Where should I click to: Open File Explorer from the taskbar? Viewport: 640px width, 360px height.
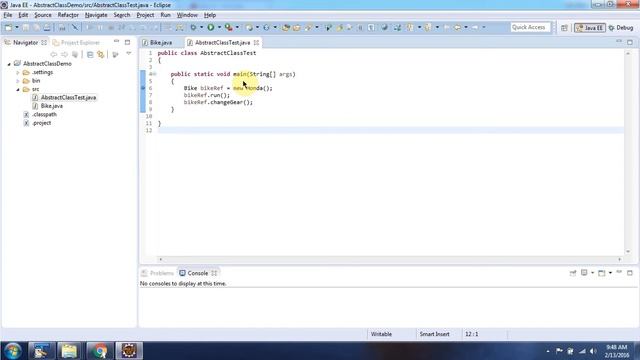coord(69,351)
